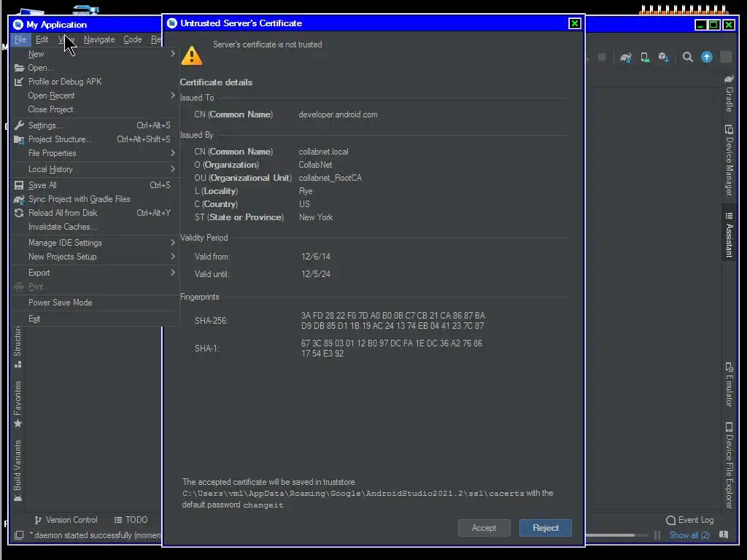
Task: Click the Search Everywhere magnifier icon
Action: coord(687,58)
